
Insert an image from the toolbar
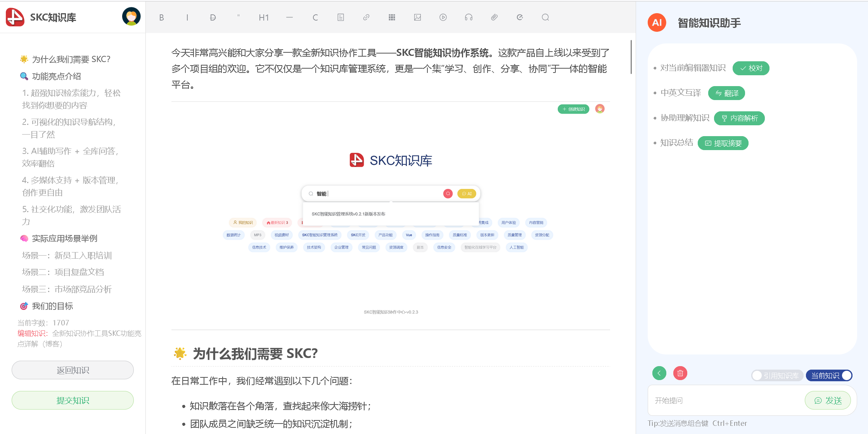click(x=417, y=17)
